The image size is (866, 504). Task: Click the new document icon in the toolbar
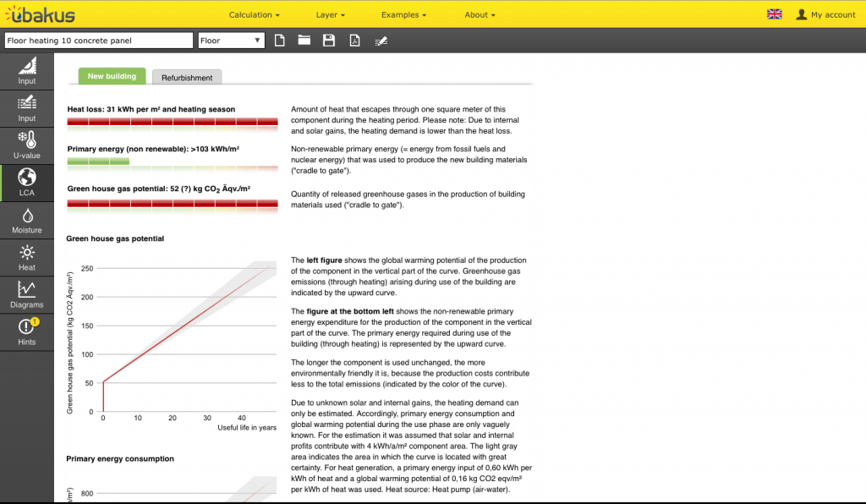coord(280,41)
